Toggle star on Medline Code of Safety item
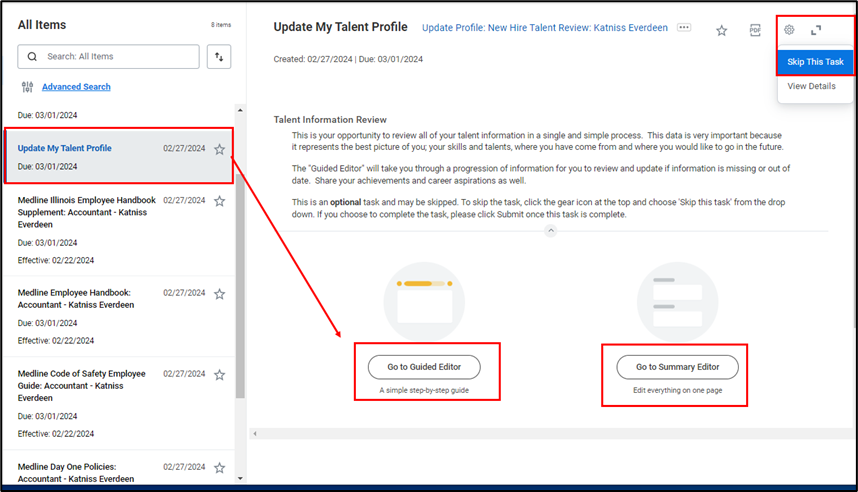This screenshot has height=492, width=858. pos(220,375)
